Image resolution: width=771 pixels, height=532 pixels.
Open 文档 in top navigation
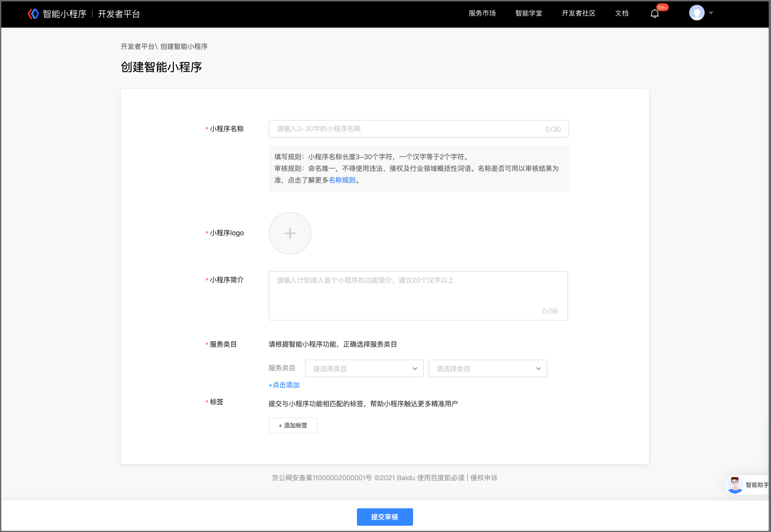(622, 14)
